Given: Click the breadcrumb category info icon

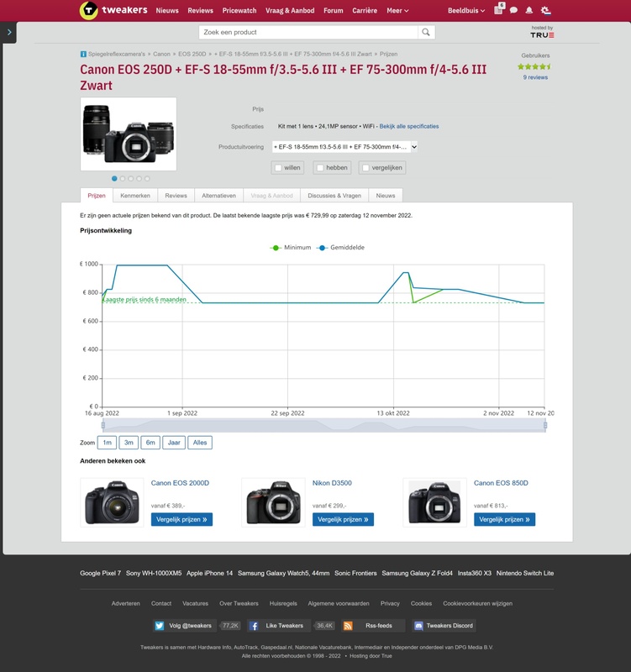Looking at the screenshot, I should pyautogui.click(x=83, y=54).
